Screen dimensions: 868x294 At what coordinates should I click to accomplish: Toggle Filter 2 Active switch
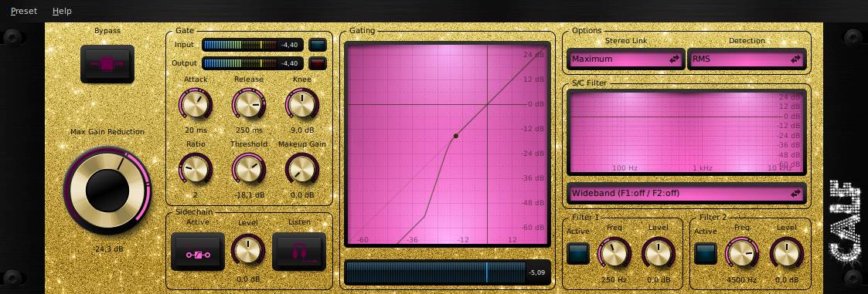[x=705, y=254]
